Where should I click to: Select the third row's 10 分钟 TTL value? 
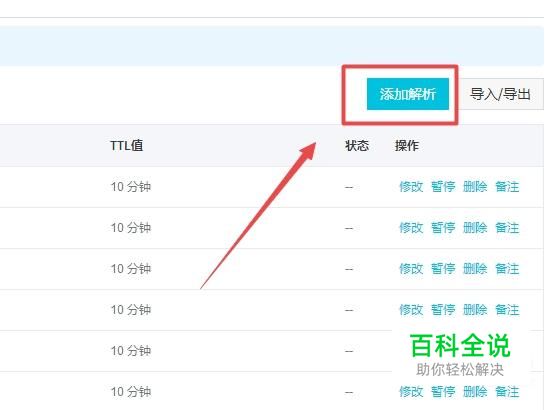(131, 269)
